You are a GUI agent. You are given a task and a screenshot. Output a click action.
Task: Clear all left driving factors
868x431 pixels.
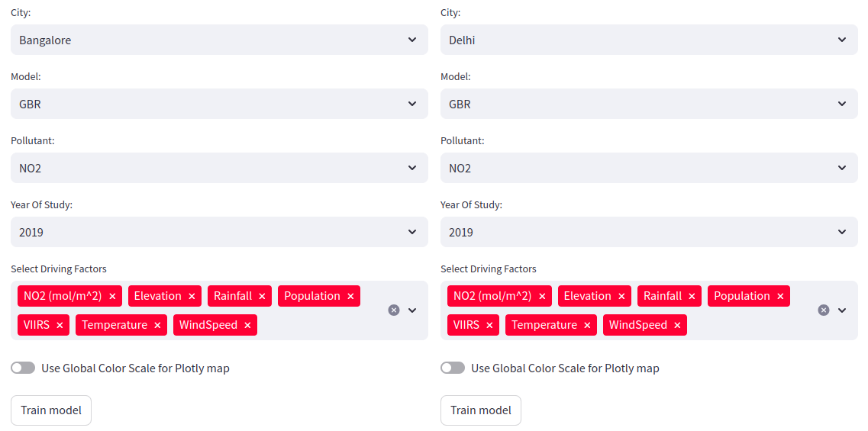394,310
